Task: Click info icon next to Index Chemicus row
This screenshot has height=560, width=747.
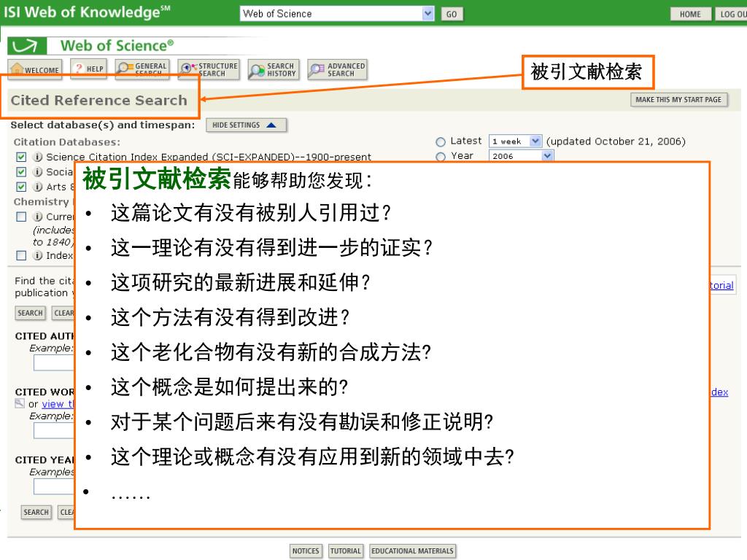Action: coord(38,255)
